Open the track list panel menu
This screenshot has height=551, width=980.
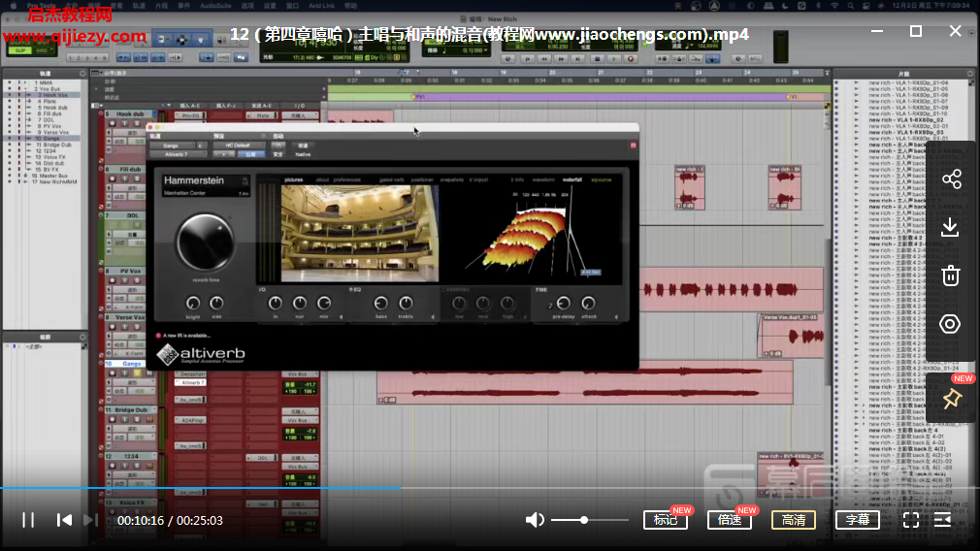click(x=82, y=74)
